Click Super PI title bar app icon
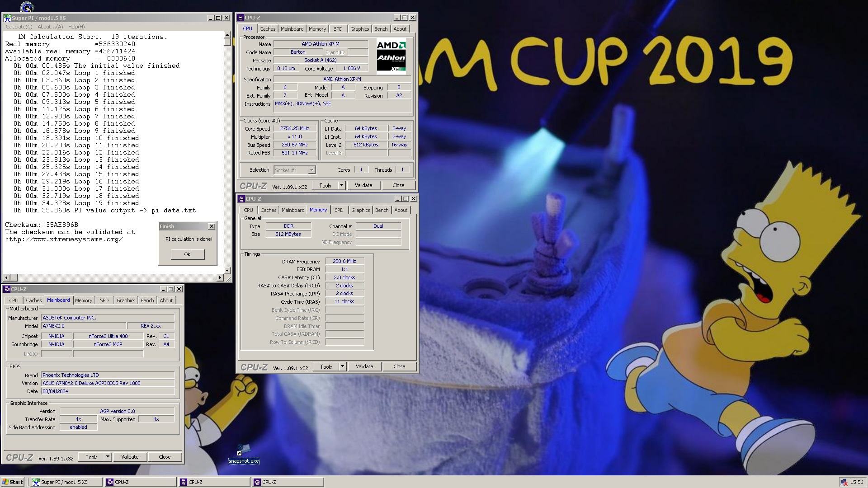The width and height of the screenshot is (868, 488). [7, 18]
